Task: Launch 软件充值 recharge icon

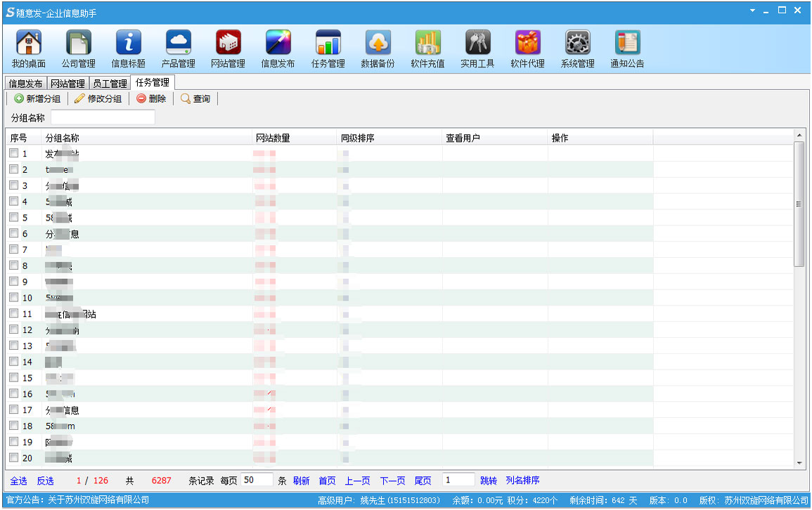Action: (427, 44)
